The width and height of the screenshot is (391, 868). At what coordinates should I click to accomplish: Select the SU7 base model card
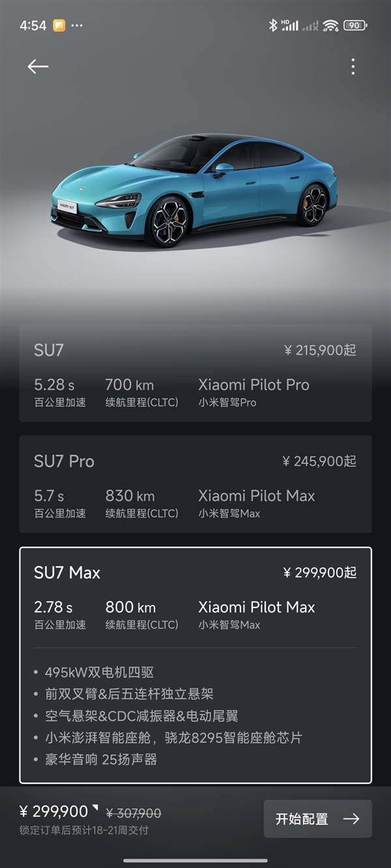(x=195, y=373)
